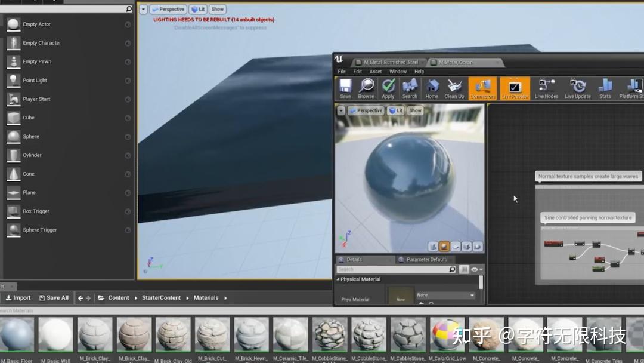This screenshot has width=644, height=363.
Task: Enable the Live Nodes toggle
Action: pos(546,88)
